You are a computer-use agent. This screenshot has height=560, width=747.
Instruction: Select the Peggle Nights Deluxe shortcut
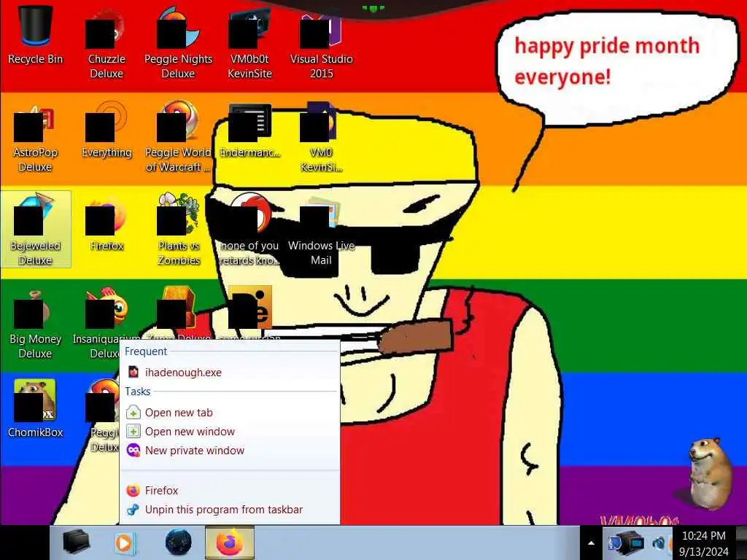(178, 43)
